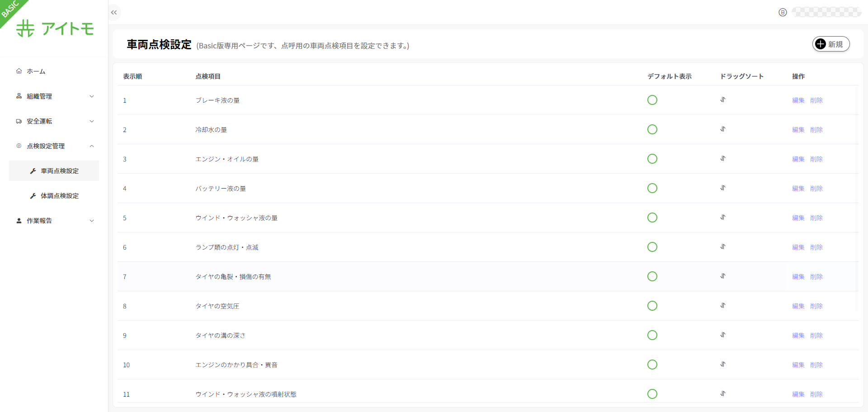Image resolution: width=868 pixels, height=412 pixels.
Task: Expand the 安全運転 menu
Action: tap(54, 121)
